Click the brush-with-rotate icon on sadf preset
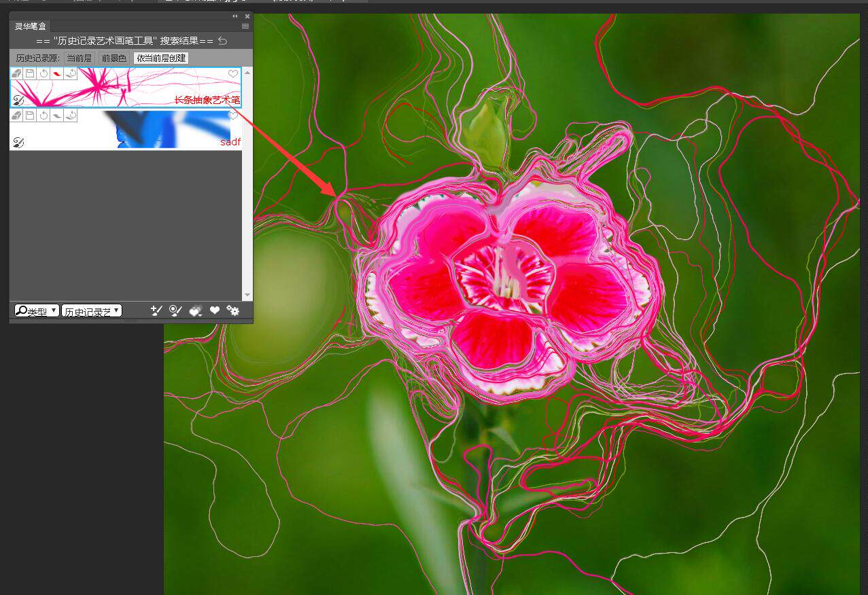 tap(71, 115)
